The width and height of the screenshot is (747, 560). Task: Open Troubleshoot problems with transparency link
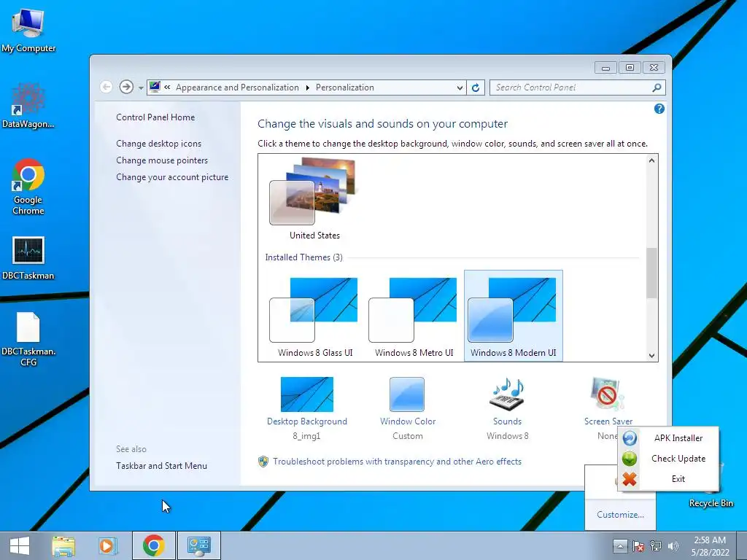tap(397, 462)
